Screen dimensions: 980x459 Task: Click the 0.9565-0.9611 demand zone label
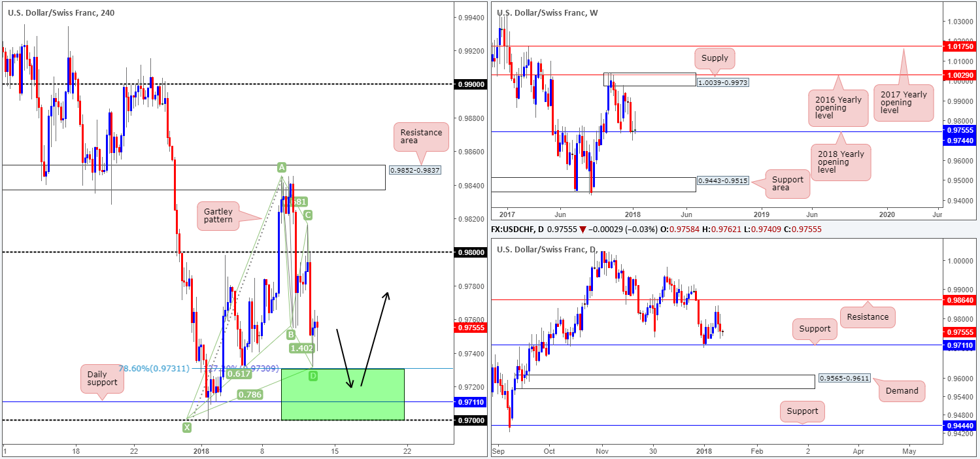point(845,379)
